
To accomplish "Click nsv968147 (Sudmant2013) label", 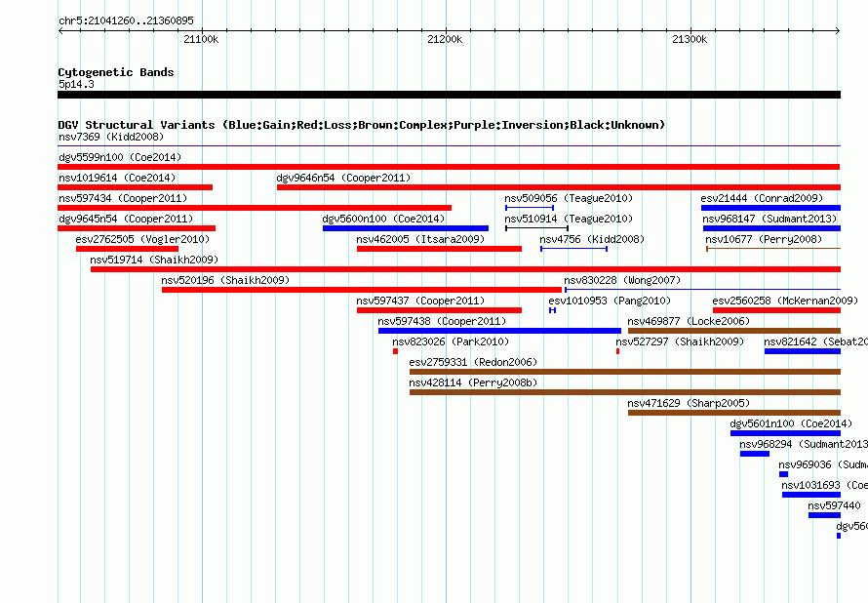I will click(770, 219).
